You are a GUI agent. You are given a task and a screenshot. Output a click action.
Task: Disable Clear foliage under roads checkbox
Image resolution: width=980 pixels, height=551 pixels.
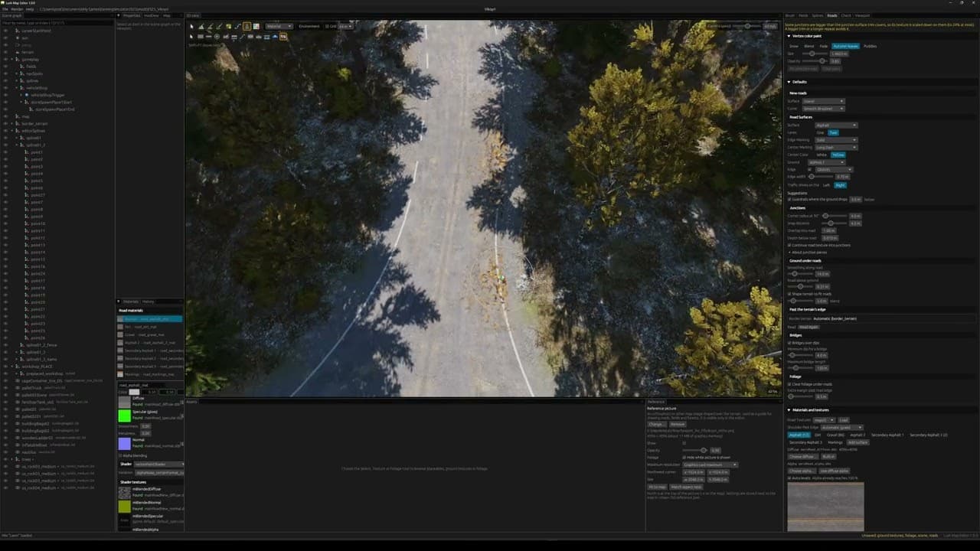(x=790, y=384)
